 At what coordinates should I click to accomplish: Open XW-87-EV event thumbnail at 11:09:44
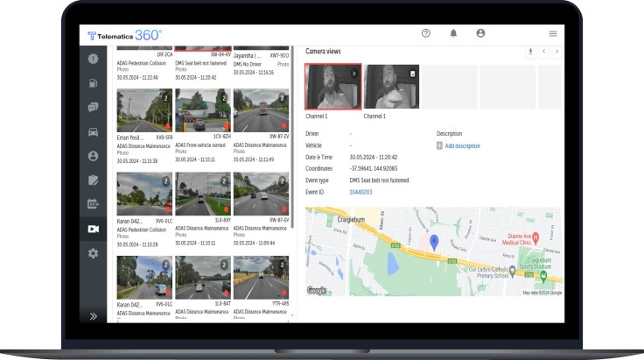262,194
